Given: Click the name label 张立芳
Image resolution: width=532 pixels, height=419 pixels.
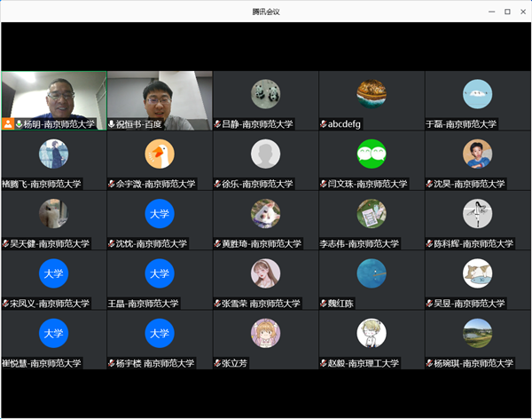Looking at the screenshot, I should [x=234, y=363].
